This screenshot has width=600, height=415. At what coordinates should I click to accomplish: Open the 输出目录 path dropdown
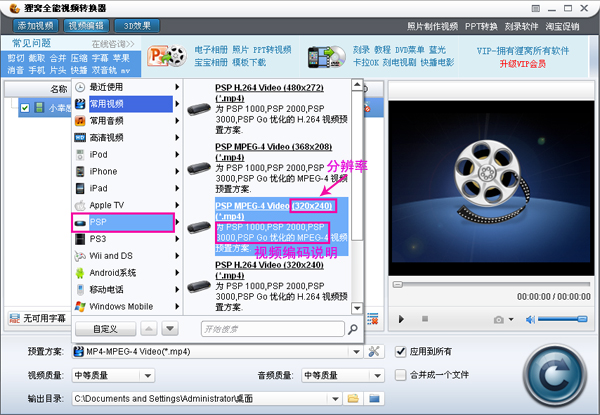pyautogui.click(x=335, y=399)
